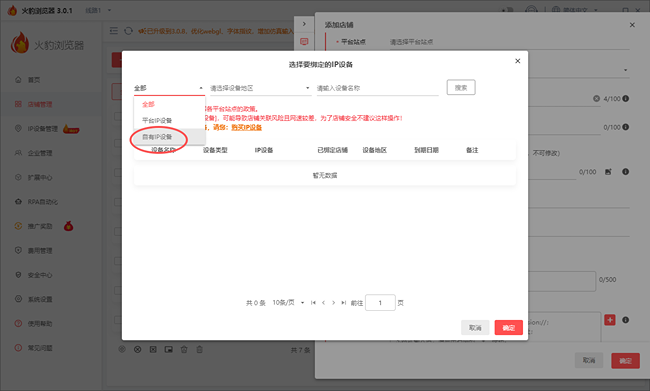Click the 企业管理 people icon in the sidebar
650x391 pixels.
(18, 153)
